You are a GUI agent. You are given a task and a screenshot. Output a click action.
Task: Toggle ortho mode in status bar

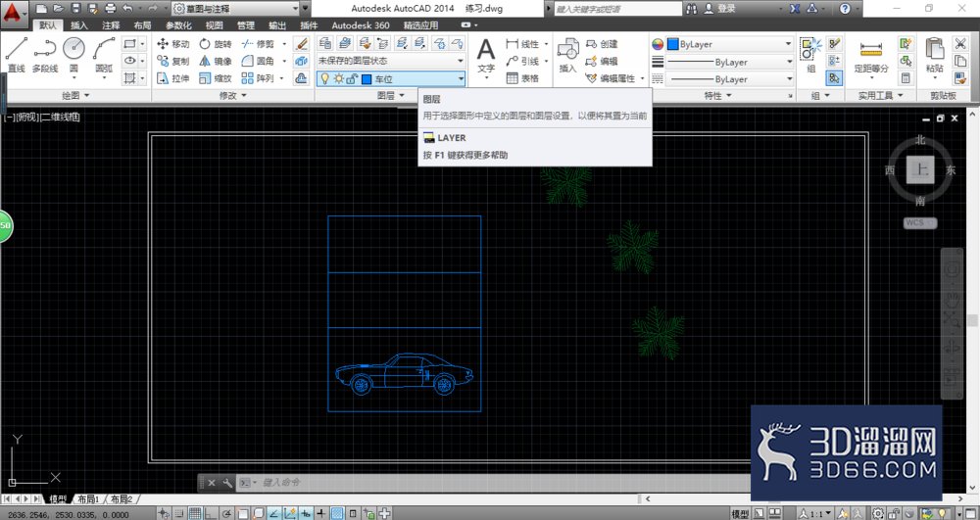pos(212,513)
